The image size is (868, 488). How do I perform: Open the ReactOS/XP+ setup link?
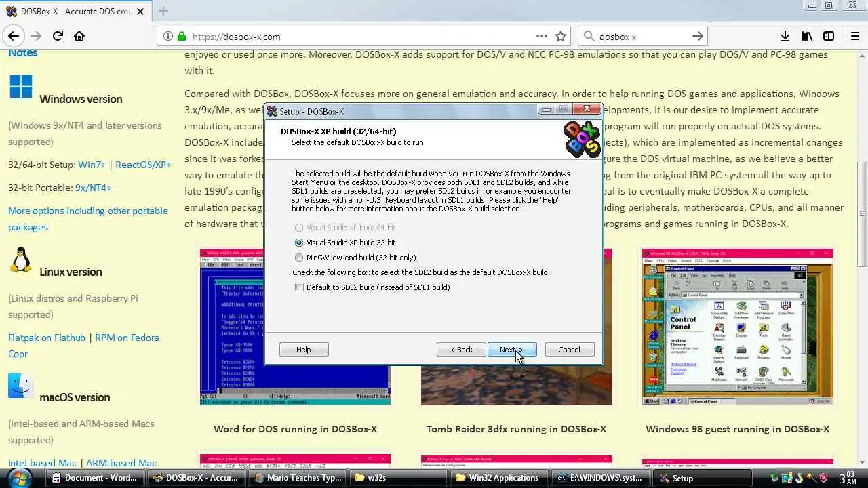[144, 165]
